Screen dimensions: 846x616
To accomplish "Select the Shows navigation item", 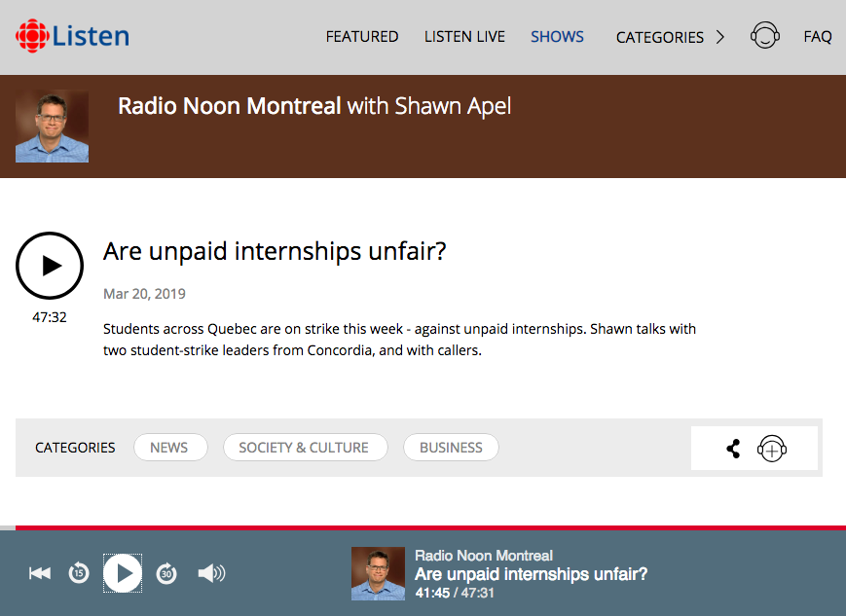I will coord(557,37).
